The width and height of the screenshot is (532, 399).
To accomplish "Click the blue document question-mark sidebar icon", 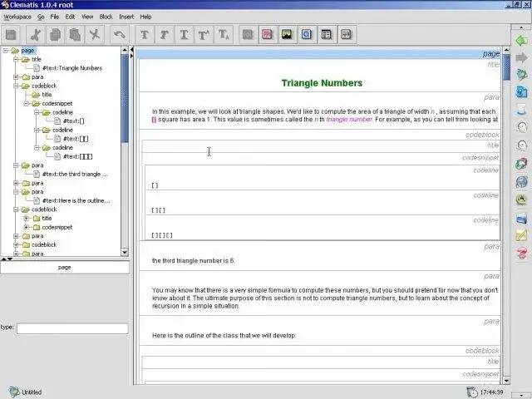I will pos(521,92).
